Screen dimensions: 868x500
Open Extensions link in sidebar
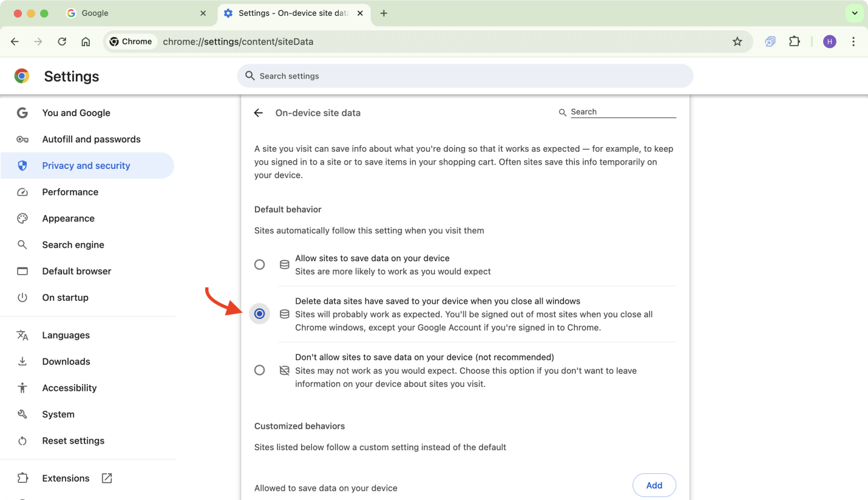tap(66, 478)
